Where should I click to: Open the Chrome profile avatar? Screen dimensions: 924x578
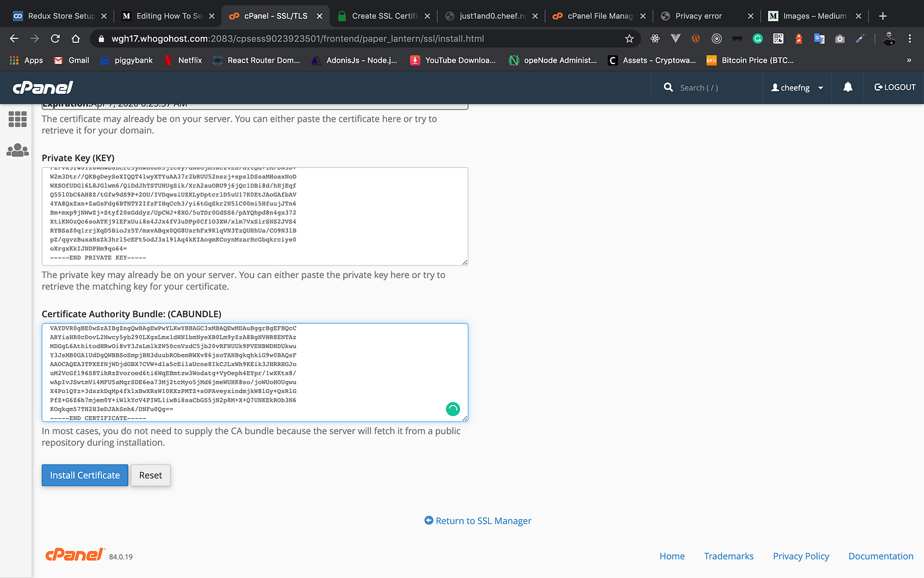(x=889, y=39)
